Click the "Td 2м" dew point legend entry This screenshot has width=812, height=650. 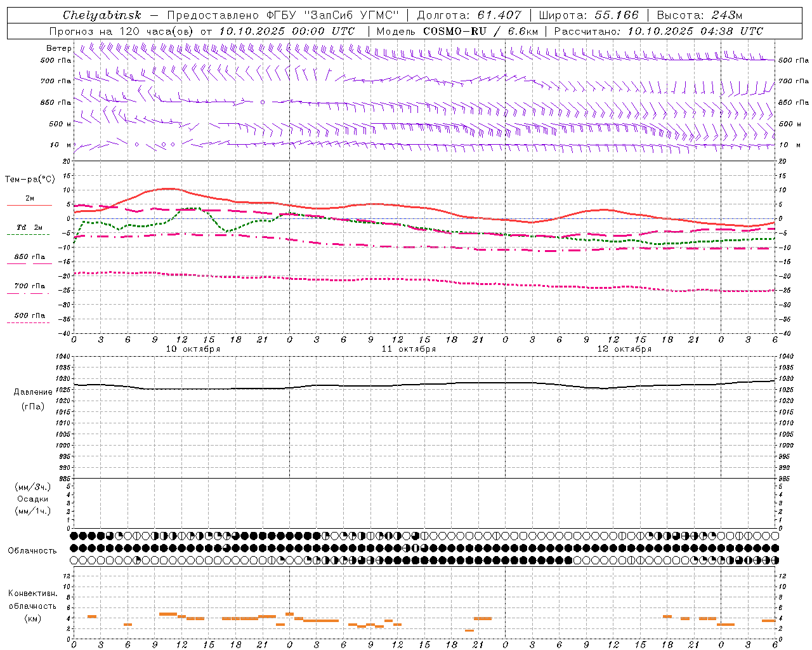(x=30, y=227)
